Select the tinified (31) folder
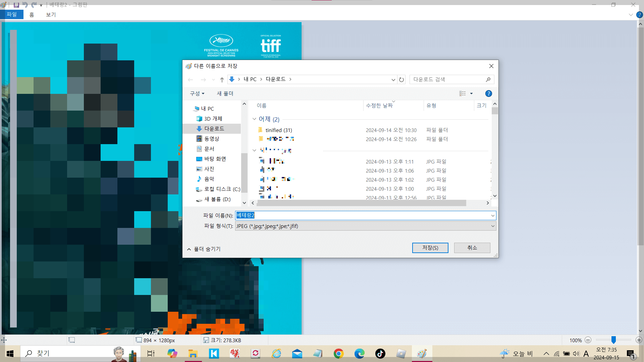The image size is (644, 362). [x=278, y=130]
